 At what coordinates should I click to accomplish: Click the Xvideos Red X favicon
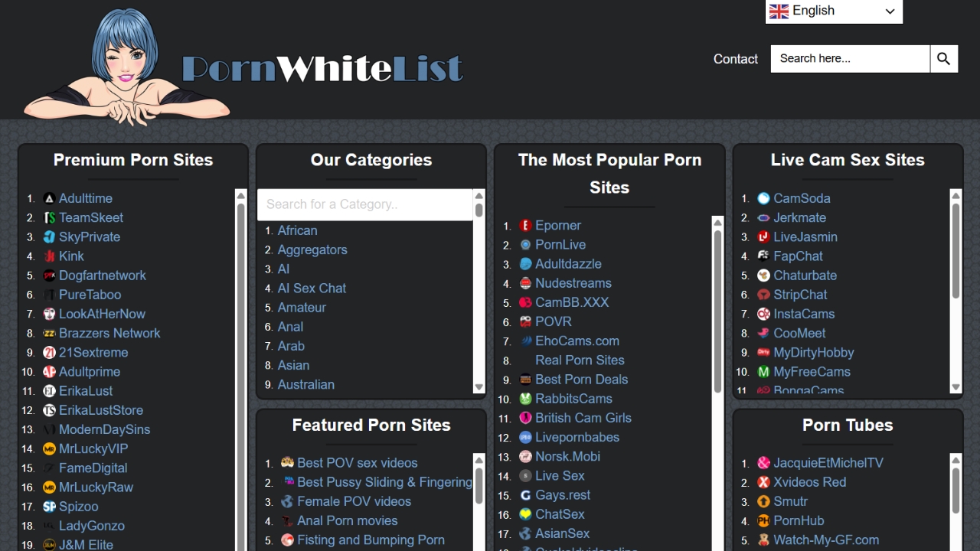pos(763,482)
